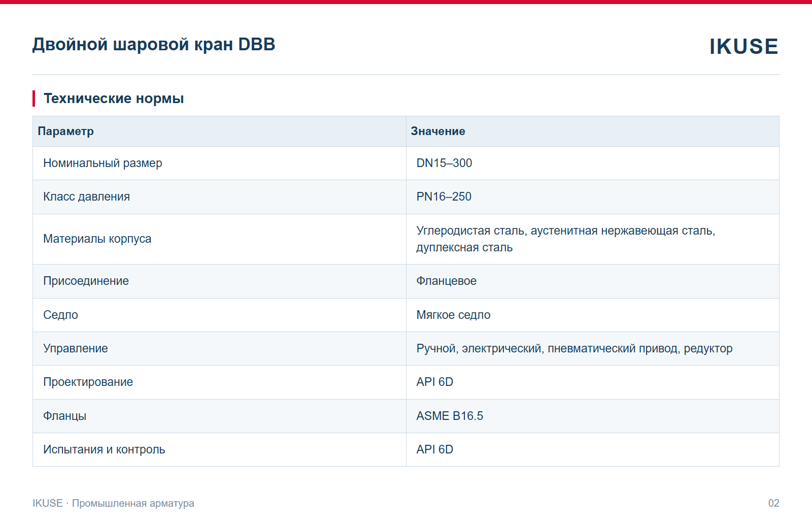The width and height of the screenshot is (812, 523).
Task: Select the 'Материалы корпуса' cell
Action: 219,239
